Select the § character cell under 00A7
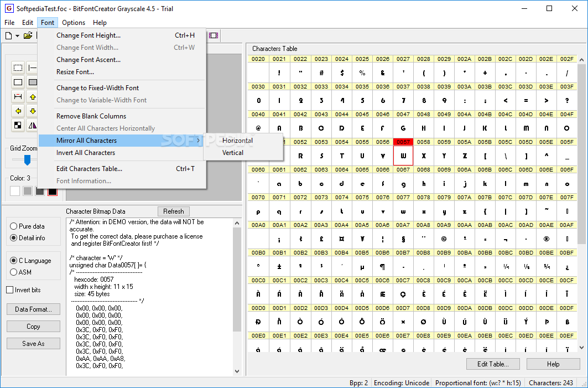588x388 pixels. [x=403, y=239]
